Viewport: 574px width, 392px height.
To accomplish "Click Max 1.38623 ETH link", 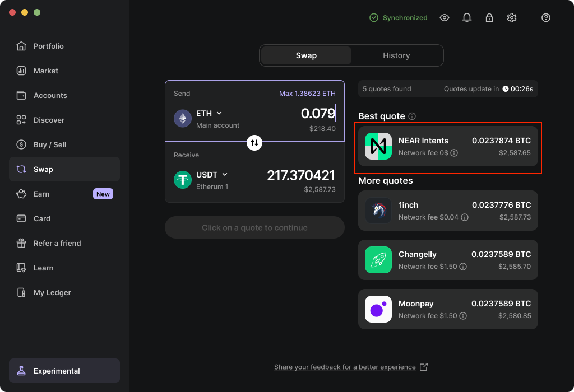I will pos(307,94).
